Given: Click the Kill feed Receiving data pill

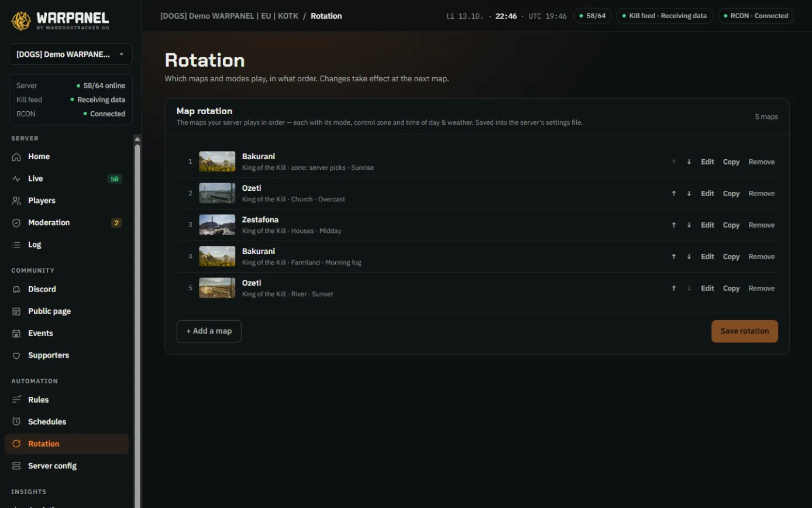Looking at the screenshot, I should pyautogui.click(x=665, y=16).
